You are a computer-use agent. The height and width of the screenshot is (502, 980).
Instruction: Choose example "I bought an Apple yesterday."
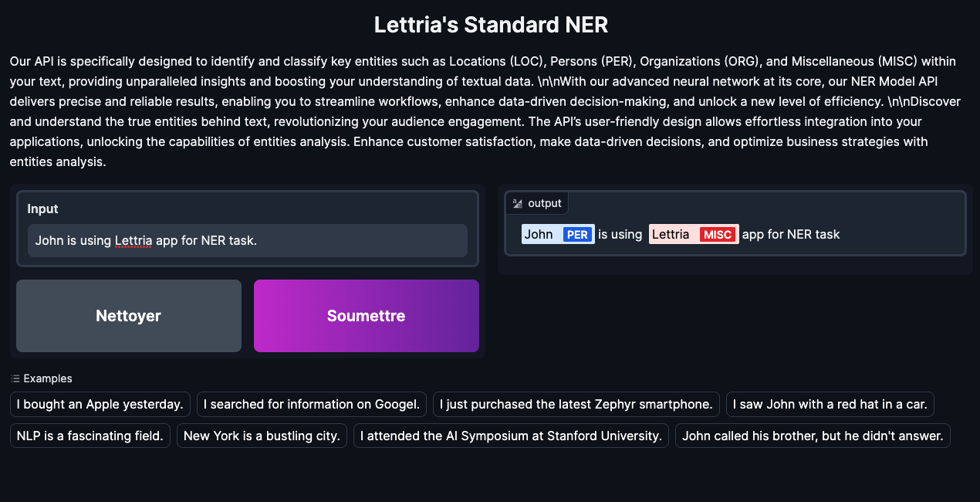(x=100, y=404)
